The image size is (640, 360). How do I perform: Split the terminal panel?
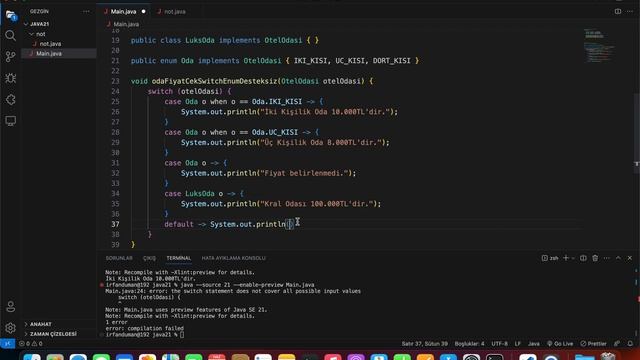(x=583, y=258)
